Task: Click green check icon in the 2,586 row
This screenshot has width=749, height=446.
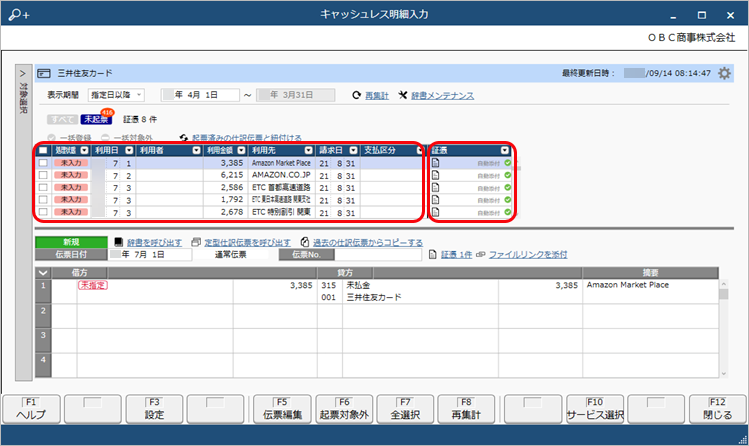Action: pyautogui.click(x=507, y=188)
